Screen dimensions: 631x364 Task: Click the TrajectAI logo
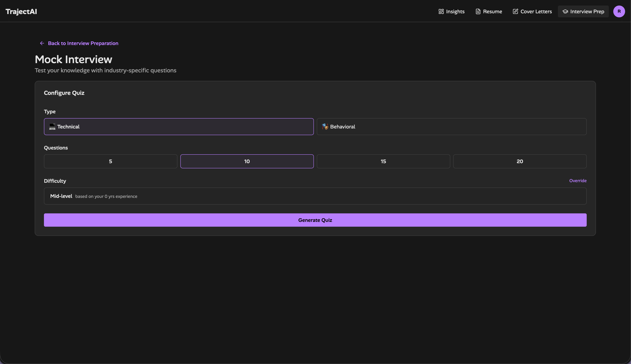point(21,11)
